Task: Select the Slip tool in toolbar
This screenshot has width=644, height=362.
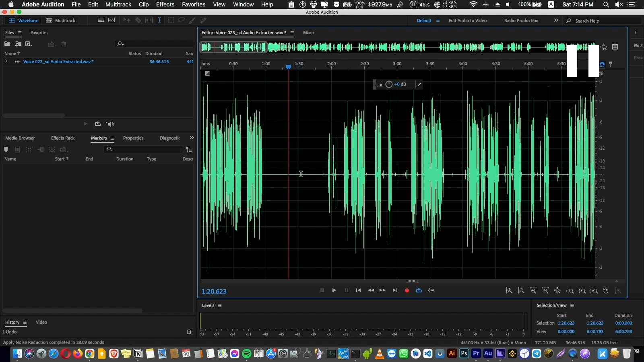Action: (149, 20)
